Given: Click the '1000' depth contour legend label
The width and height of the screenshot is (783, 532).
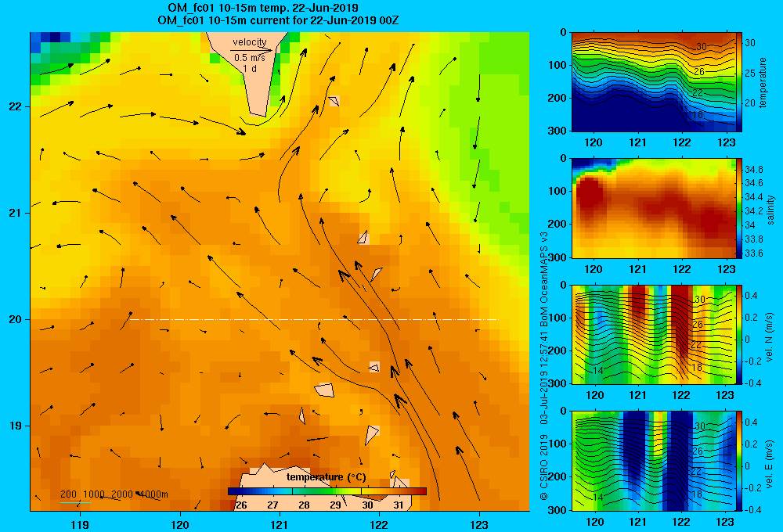Looking at the screenshot, I should (x=94, y=494).
